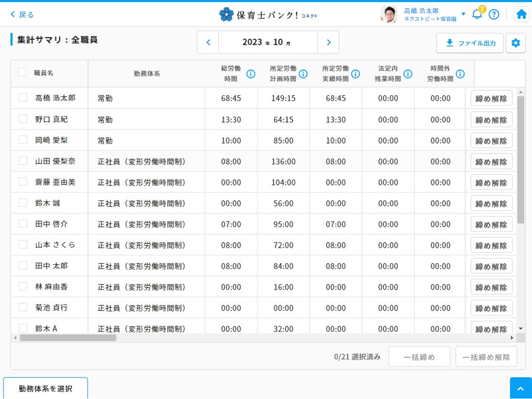Viewport: 532px width, 399px height.
Task: Open the settings gear icon
Action: (x=516, y=43)
